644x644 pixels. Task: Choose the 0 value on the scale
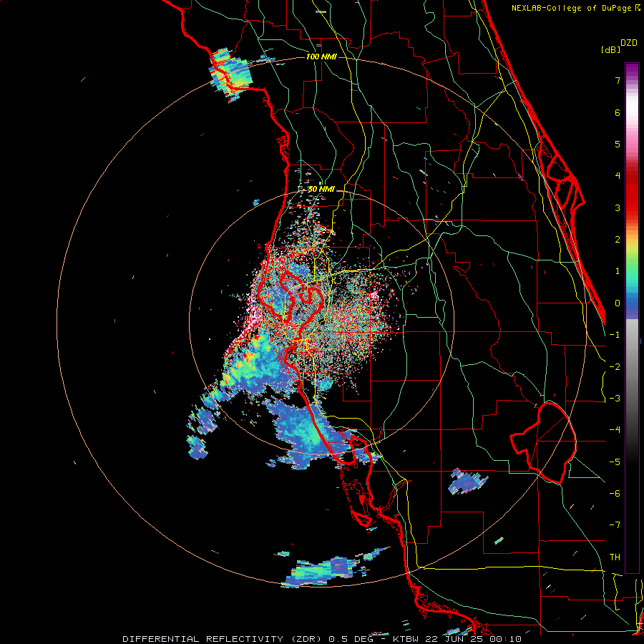[x=618, y=303]
